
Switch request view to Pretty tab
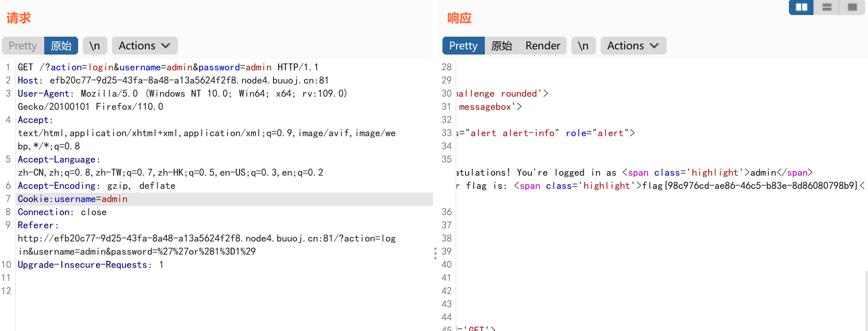click(x=23, y=46)
